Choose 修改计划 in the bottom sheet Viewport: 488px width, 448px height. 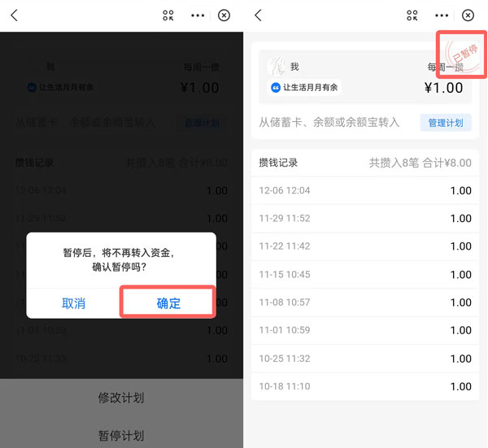121,398
